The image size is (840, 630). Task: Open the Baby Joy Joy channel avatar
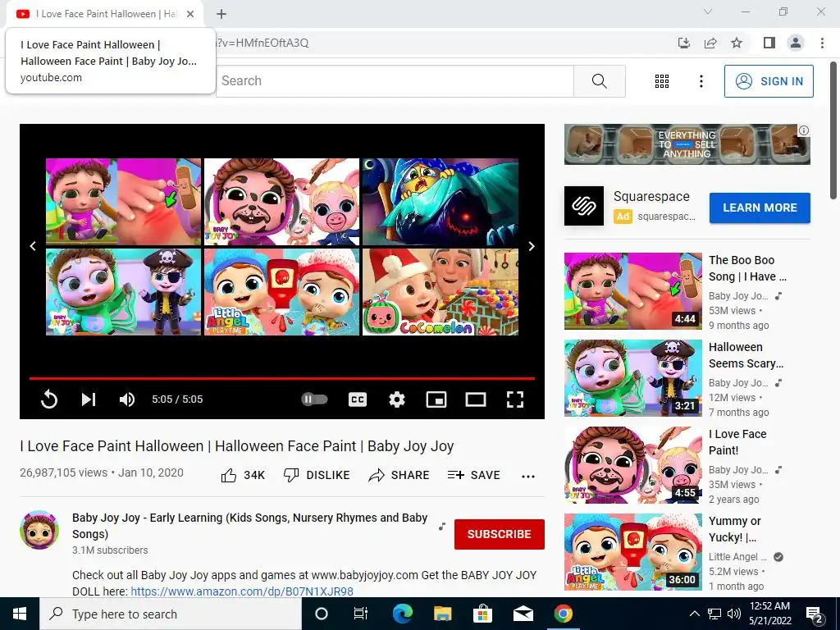(x=39, y=530)
